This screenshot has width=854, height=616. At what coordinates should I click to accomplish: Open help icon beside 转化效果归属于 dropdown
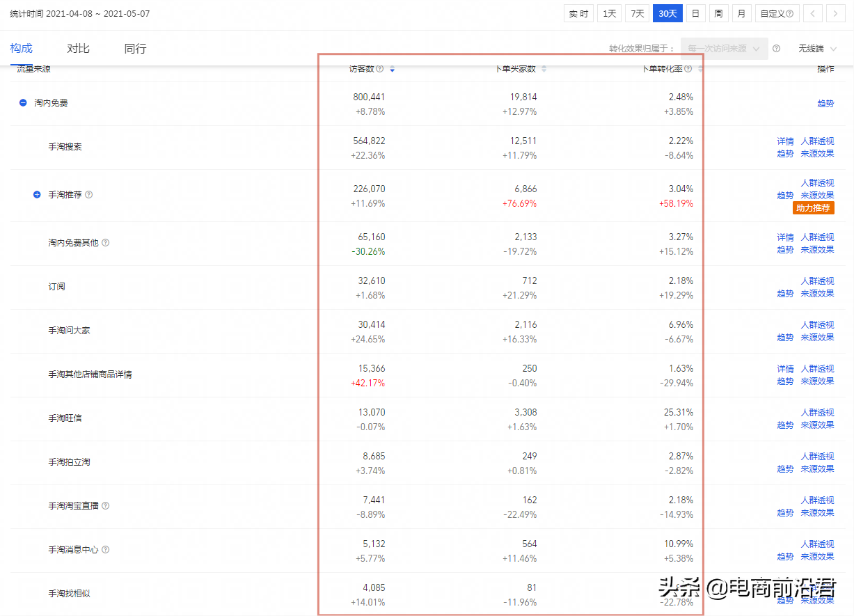[777, 49]
